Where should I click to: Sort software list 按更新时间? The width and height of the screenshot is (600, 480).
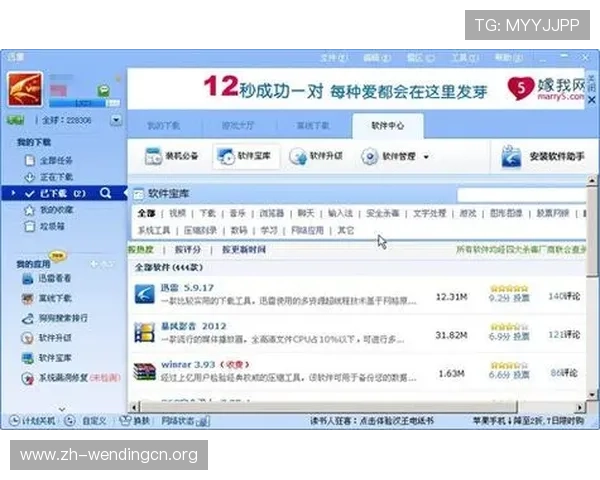tap(244, 250)
